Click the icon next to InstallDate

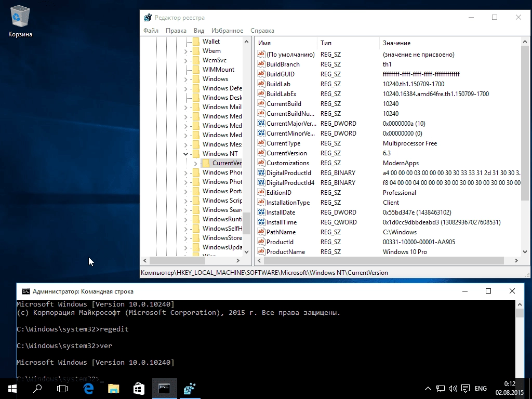(261, 212)
